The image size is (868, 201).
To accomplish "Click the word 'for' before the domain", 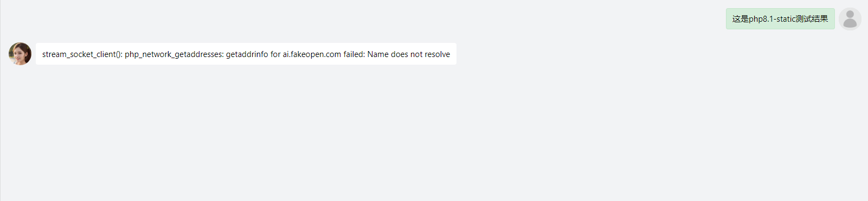I will point(275,54).
